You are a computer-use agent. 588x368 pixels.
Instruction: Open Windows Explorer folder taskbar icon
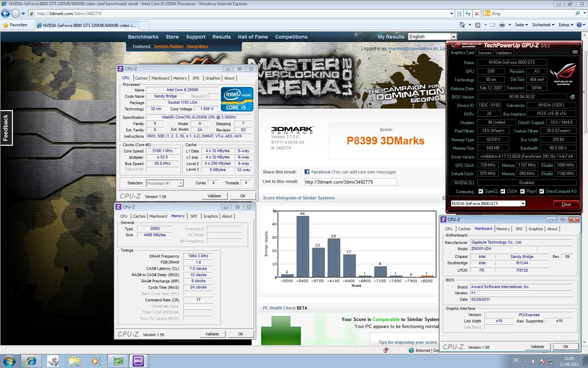(74, 361)
